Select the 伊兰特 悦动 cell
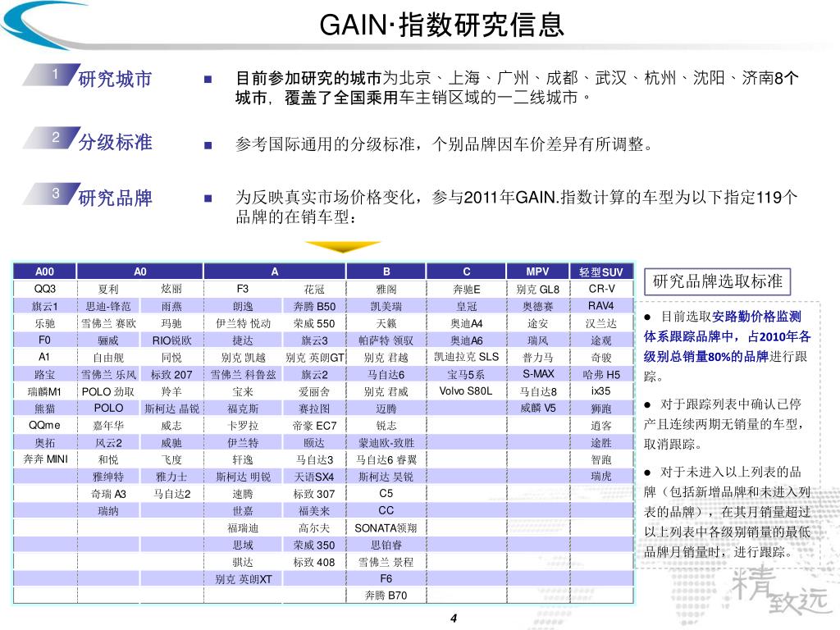840x630 pixels. pos(243,323)
